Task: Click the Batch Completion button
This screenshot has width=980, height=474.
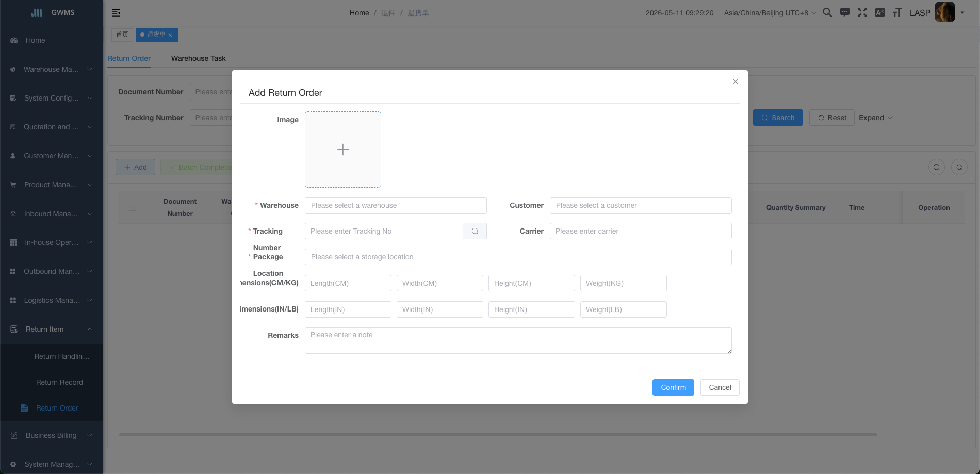Action: click(x=197, y=167)
